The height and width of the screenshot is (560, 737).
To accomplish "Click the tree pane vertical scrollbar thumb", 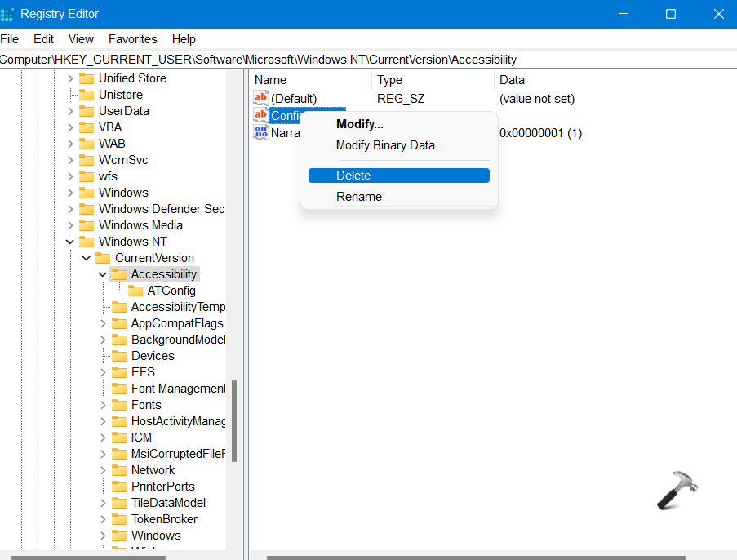I will coord(234,421).
